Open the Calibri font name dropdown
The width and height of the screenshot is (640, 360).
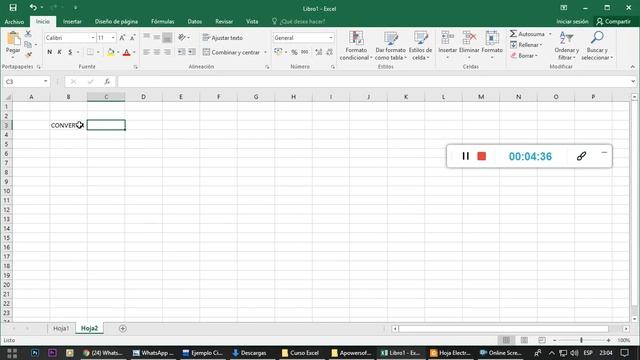[x=93, y=38]
